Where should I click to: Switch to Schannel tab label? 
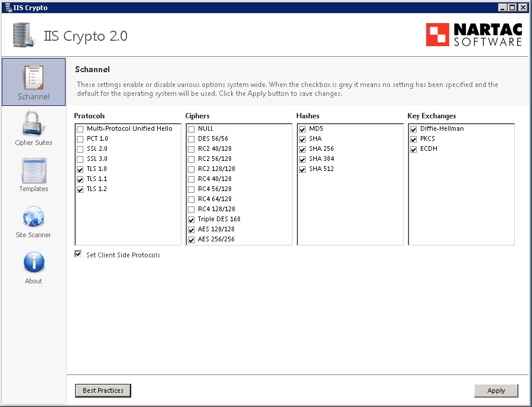coord(34,97)
